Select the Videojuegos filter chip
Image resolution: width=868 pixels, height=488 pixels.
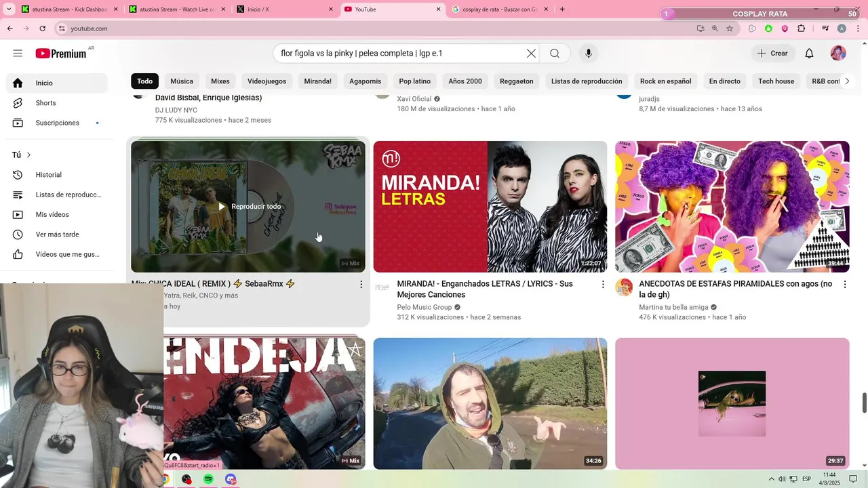267,81
